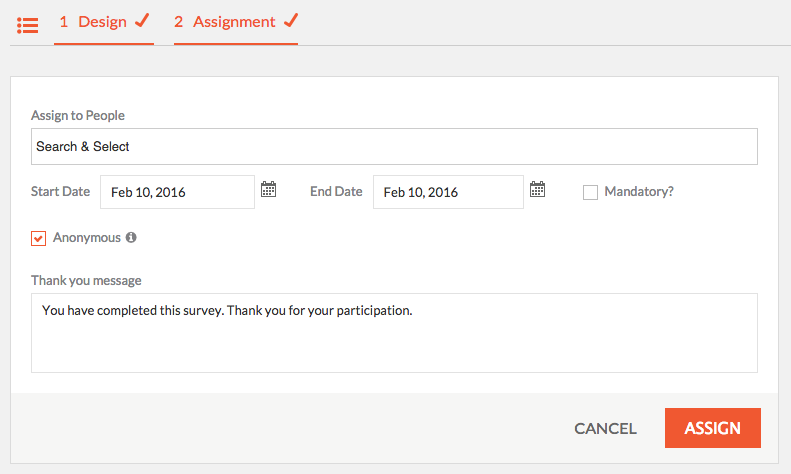Image resolution: width=791 pixels, height=474 pixels.
Task: Click the Anonymous label text
Action: (87, 238)
